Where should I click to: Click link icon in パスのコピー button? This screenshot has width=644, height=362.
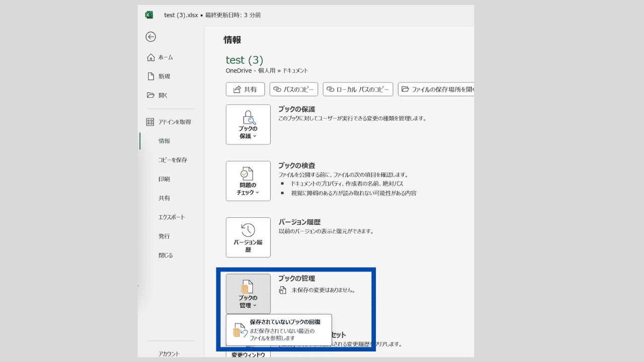pyautogui.click(x=277, y=89)
